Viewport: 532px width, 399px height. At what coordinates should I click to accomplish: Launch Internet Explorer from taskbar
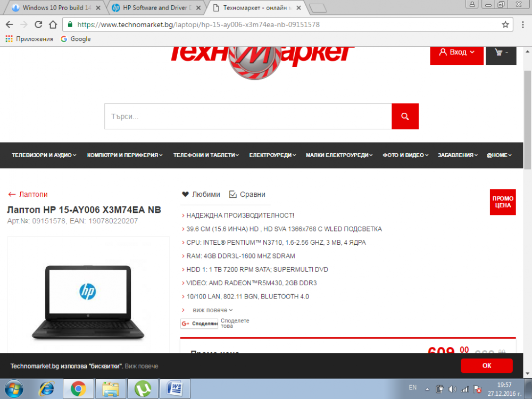[x=46, y=388]
